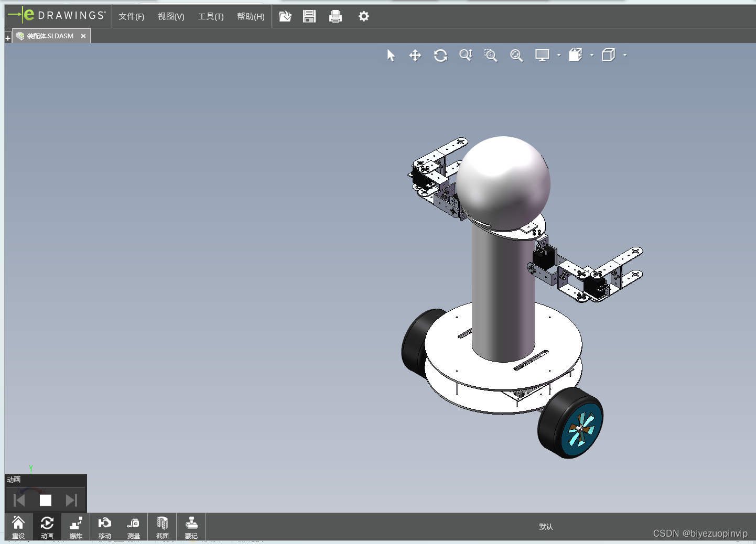Select the 戳记 stamp tool
Image resolution: width=756 pixels, height=544 pixels.
tap(191, 527)
